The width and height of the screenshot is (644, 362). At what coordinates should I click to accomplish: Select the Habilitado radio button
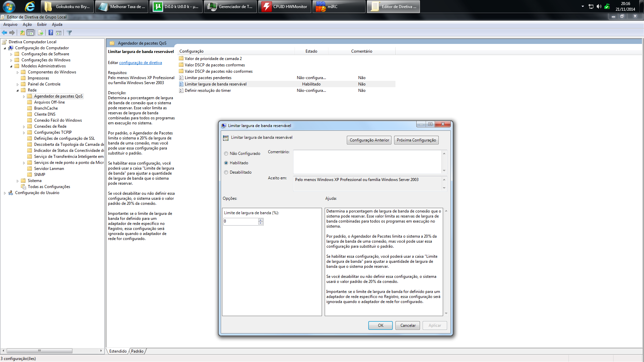coord(226,163)
